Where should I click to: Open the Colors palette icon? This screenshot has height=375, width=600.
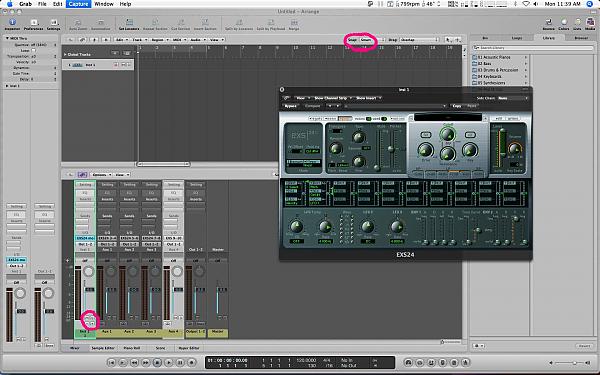click(x=564, y=23)
